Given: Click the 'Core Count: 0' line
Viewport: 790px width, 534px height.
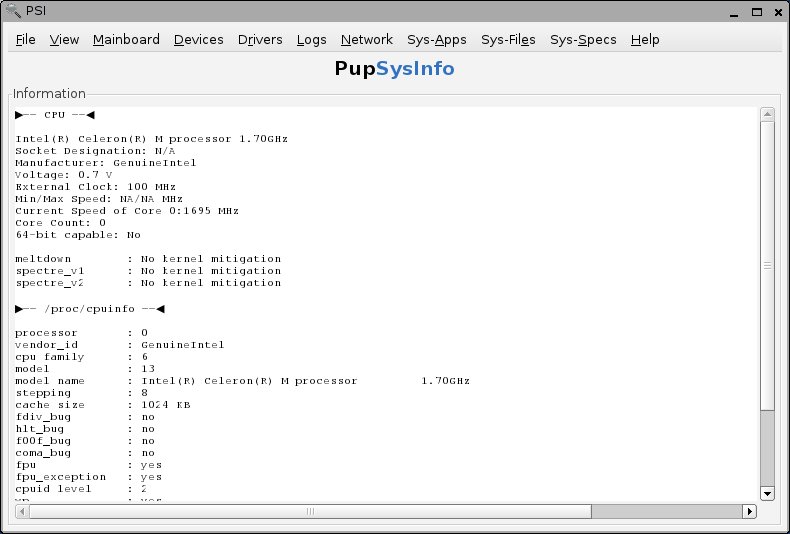Looking at the screenshot, I should (x=60, y=223).
